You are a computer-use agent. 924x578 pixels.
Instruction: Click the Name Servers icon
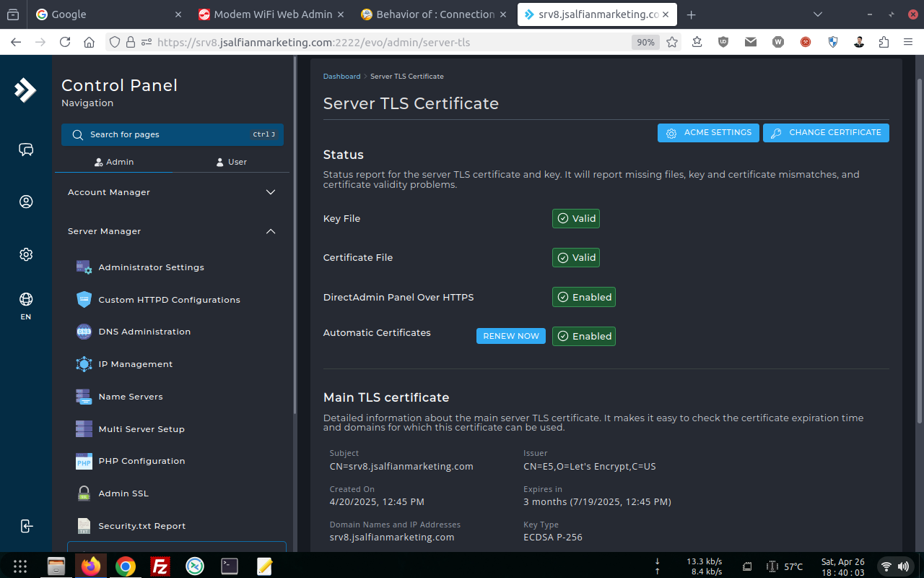click(84, 397)
